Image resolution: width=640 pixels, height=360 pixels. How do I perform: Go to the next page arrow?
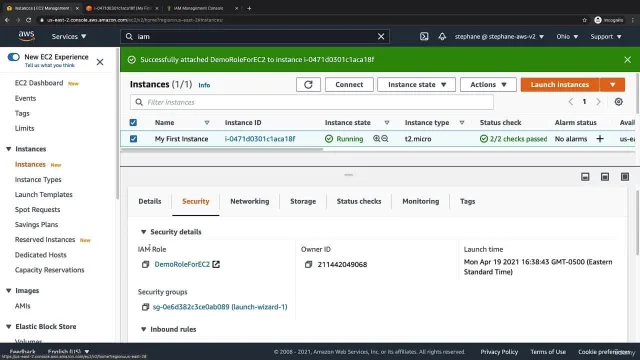point(598,102)
